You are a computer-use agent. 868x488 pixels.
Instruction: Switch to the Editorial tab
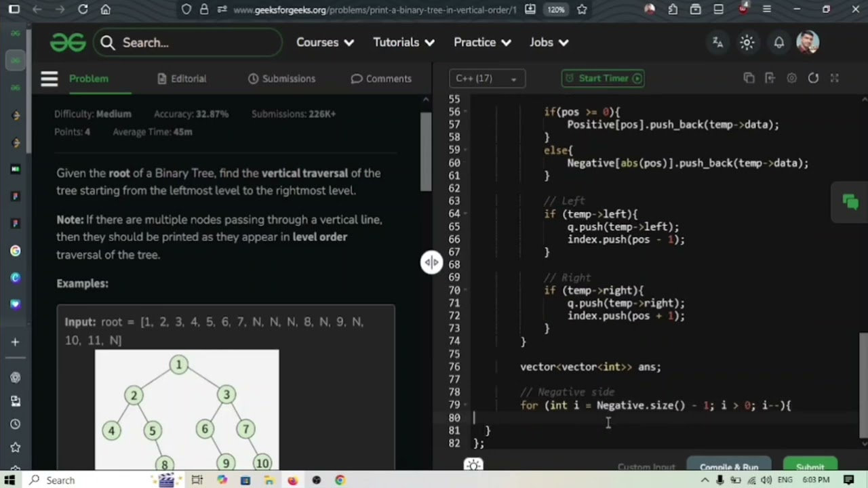(x=181, y=79)
